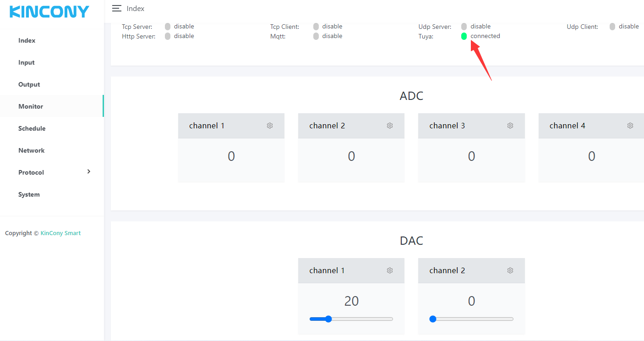Follow the KinCony Smart link
644x341 pixels.
(x=60, y=233)
